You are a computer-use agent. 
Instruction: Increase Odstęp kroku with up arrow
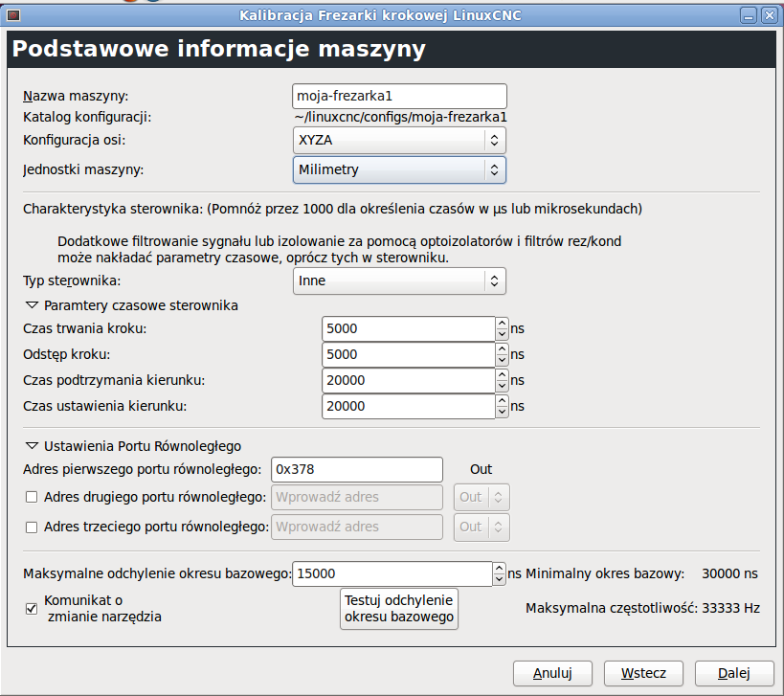point(502,349)
